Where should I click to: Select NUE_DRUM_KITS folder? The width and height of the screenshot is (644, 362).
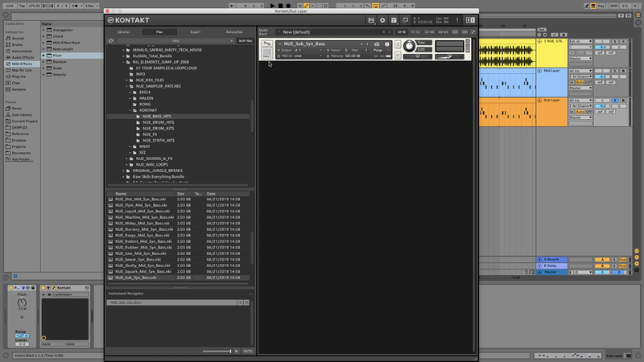pos(158,129)
